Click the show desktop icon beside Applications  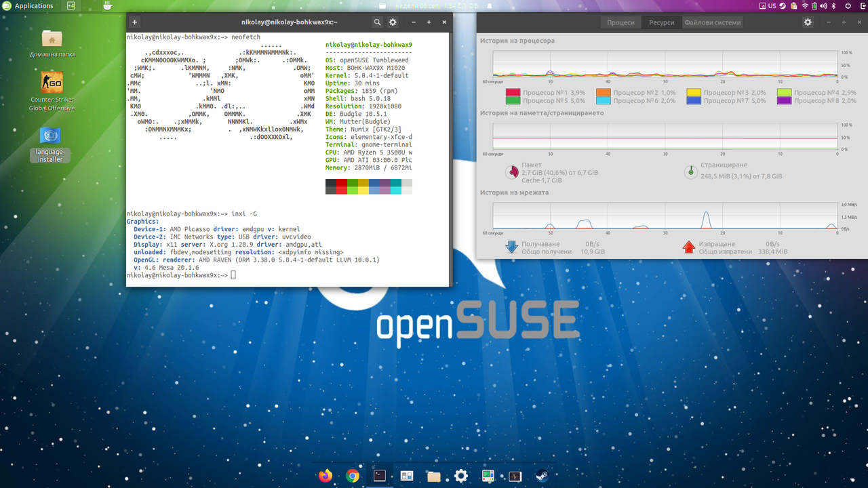[72, 5]
